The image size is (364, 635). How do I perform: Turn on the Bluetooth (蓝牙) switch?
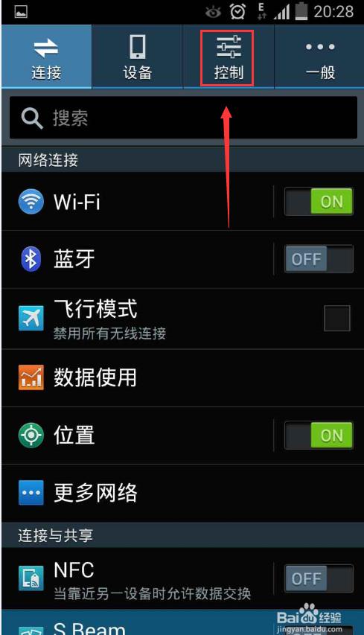(x=319, y=259)
